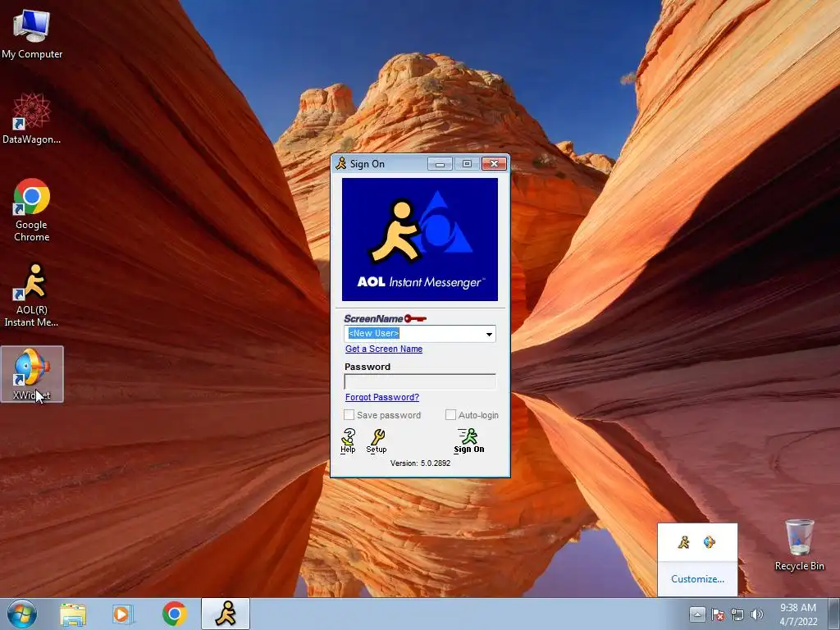Toggle the Save password checkbox
The height and width of the screenshot is (630, 840).
tap(349, 415)
